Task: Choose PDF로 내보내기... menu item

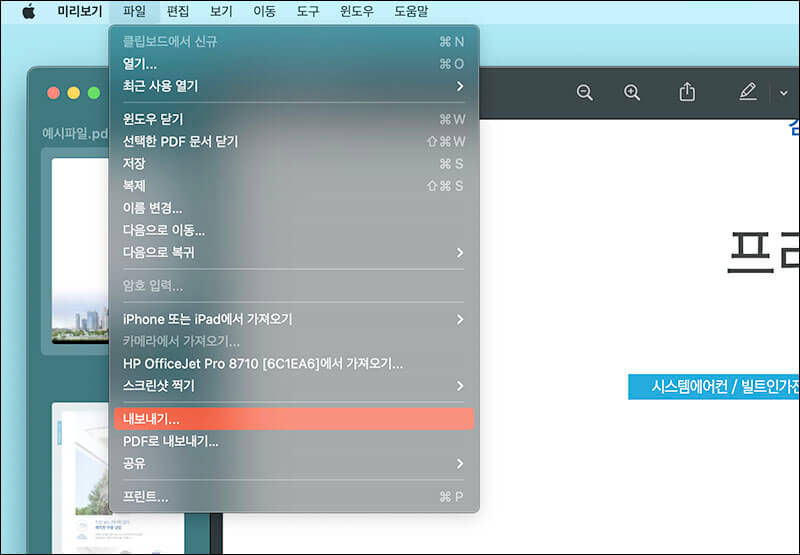Action: tap(293, 441)
